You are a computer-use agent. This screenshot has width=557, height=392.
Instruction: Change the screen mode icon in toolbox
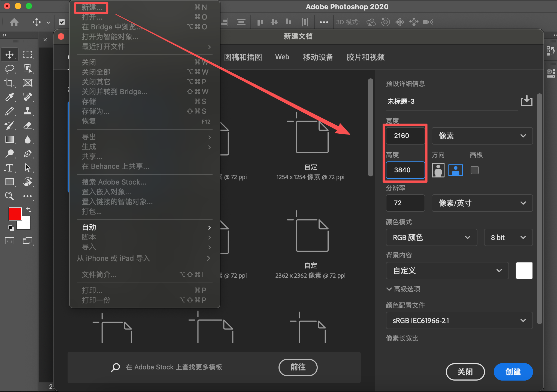28,241
